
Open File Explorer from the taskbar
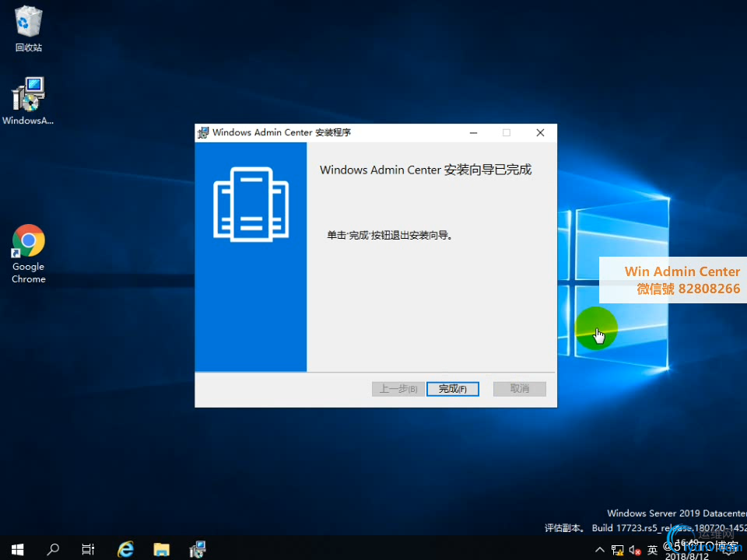point(162,549)
